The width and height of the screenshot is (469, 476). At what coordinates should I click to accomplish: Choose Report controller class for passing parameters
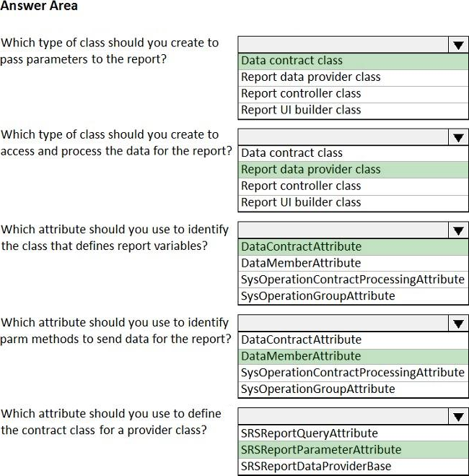click(x=301, y=93)
